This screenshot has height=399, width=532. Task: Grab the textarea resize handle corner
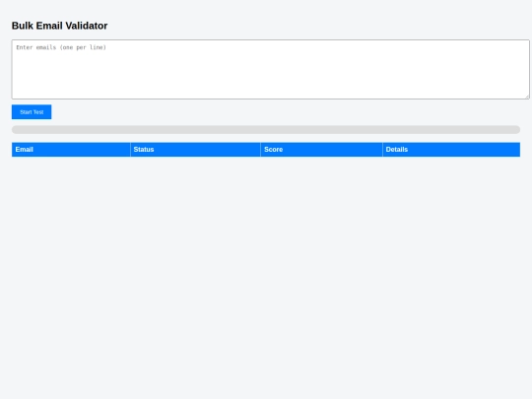tap(527, 97)
